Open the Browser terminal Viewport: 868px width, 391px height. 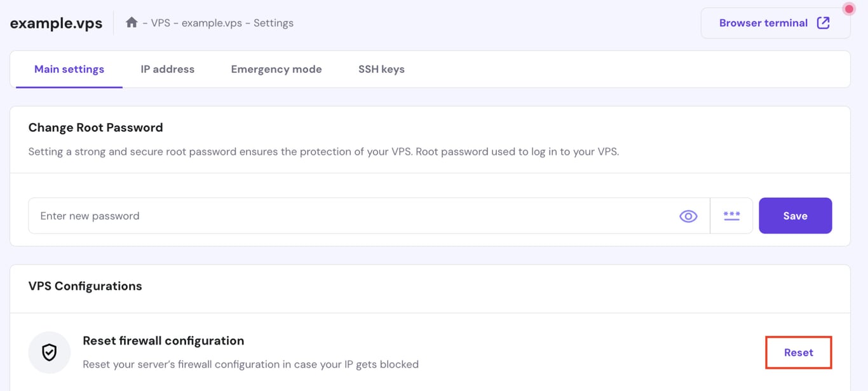[x=775, y=23]
